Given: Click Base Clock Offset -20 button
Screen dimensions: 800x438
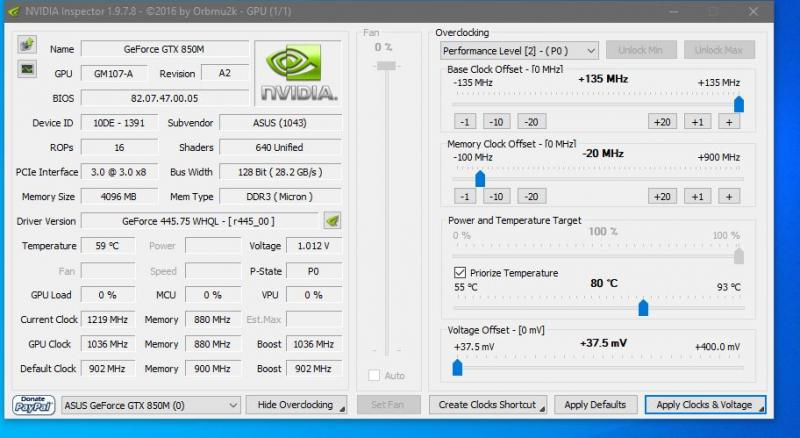Looking at the screenshot, I should pyautogui.click(x=532, y=122).
